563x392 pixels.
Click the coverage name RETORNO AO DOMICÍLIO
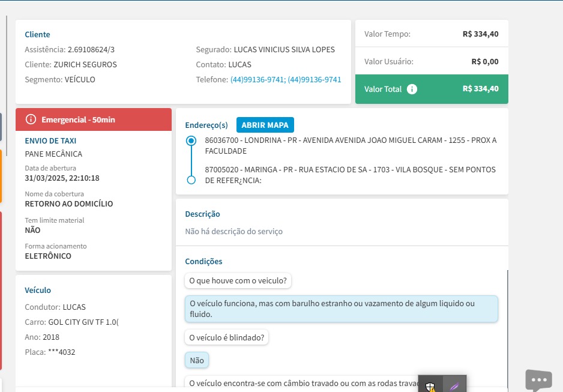pyautogui.click(x=69, y=204)
